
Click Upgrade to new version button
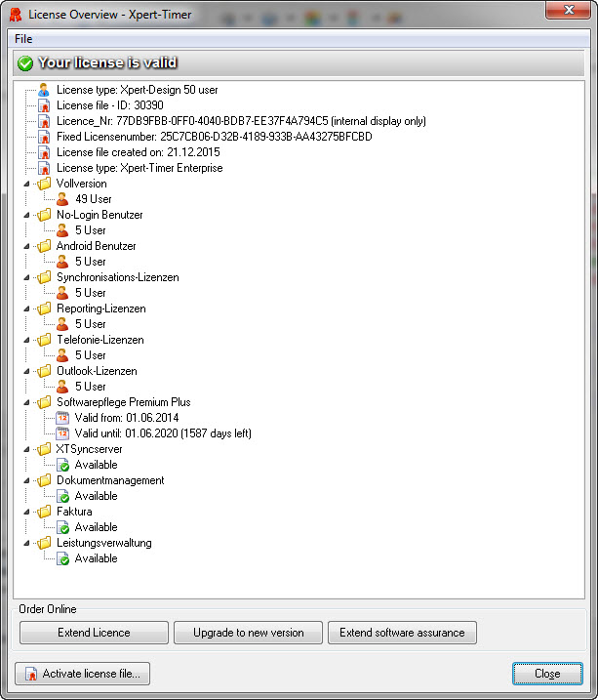[x=249, y=633]
